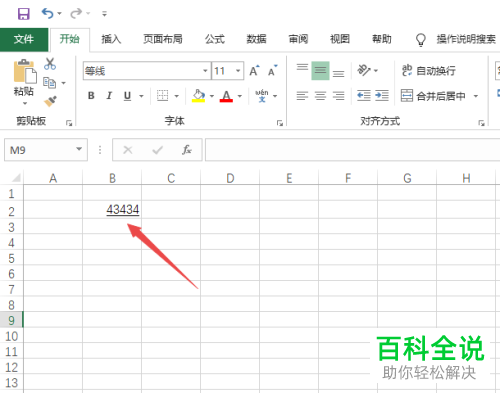Open the 帮助 (Help) tab
The image size is (500, 393).
click(x=382, y=39)
